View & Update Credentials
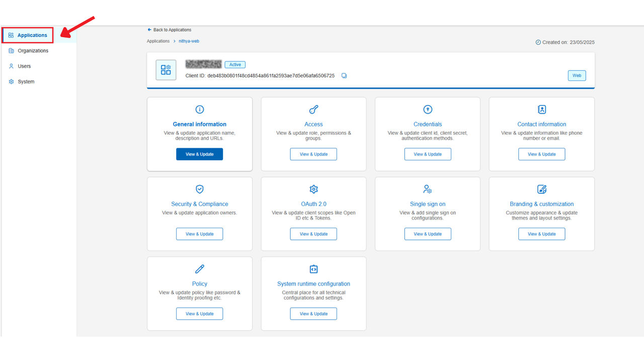This screenshot has width=644, height=362. pyautogui.click(x=428, y=154)
